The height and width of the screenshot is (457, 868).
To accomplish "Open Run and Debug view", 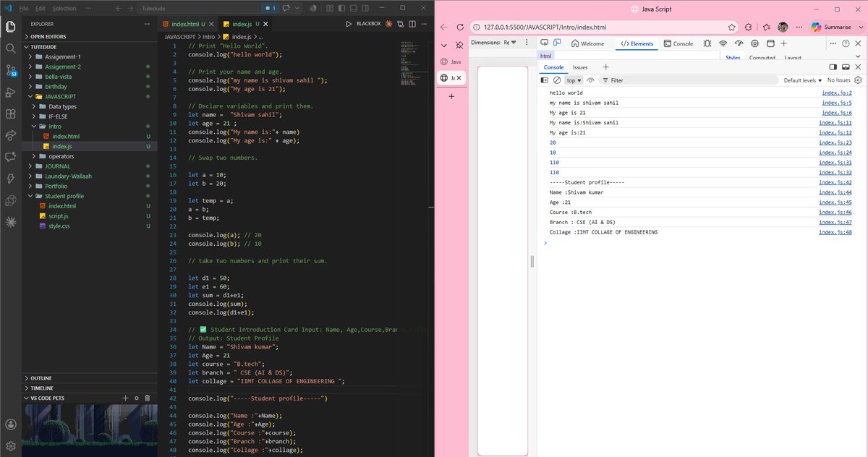I will [10, 92].
